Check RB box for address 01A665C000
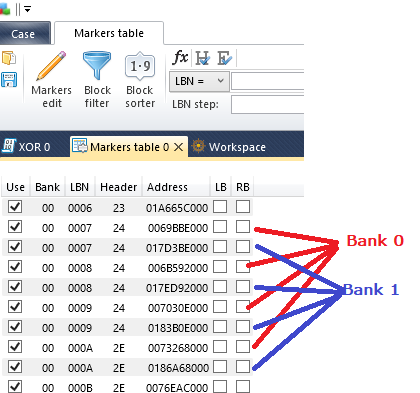The image size is (420, 393). click(x=243, y=206)
